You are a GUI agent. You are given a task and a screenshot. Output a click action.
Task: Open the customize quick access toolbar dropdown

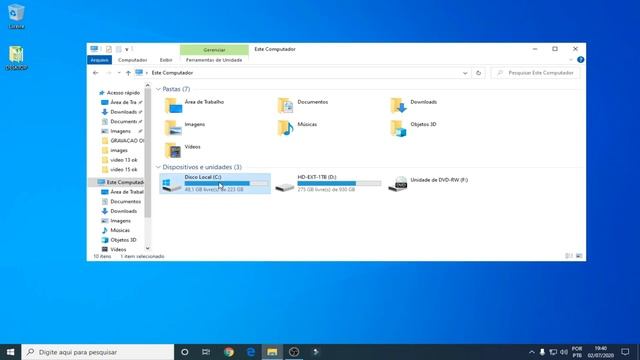(x=127, y=49)
